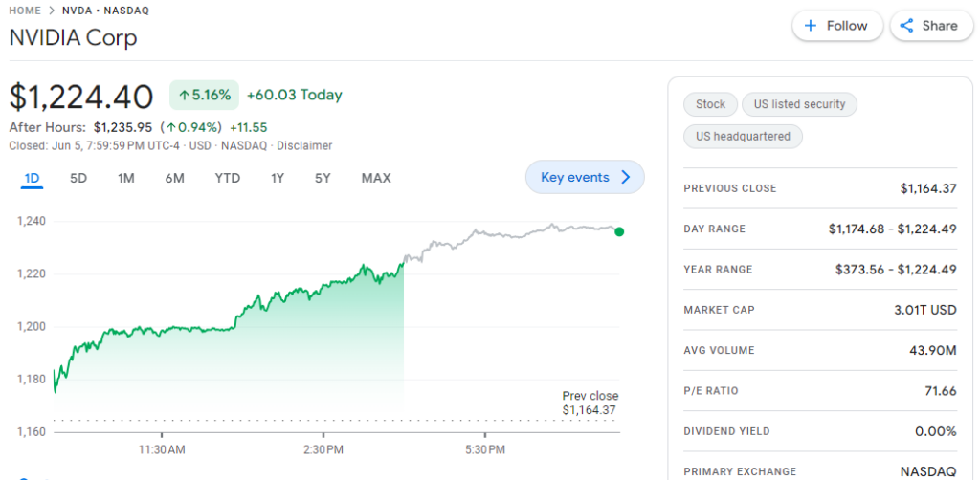The width and height of the screenshot is (980, 480).
Task: Click the 5.16% green change badge
Action: point(205,95)
